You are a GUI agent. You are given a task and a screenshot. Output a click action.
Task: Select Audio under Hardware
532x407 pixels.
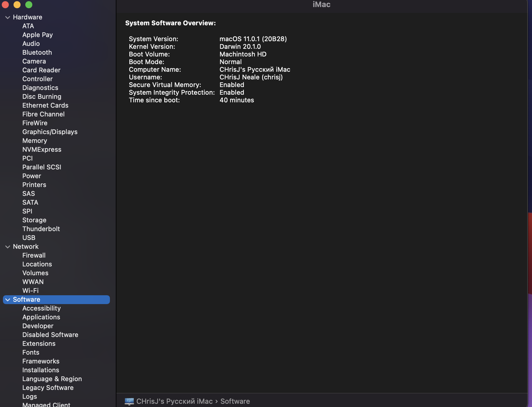[x=31, y=44]
